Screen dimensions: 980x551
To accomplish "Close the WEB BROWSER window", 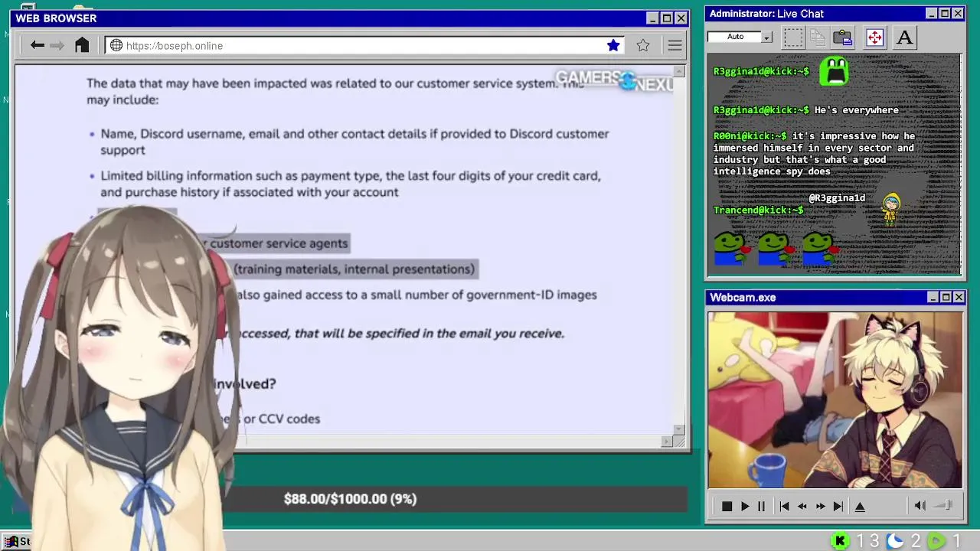I will click(681, 18).
